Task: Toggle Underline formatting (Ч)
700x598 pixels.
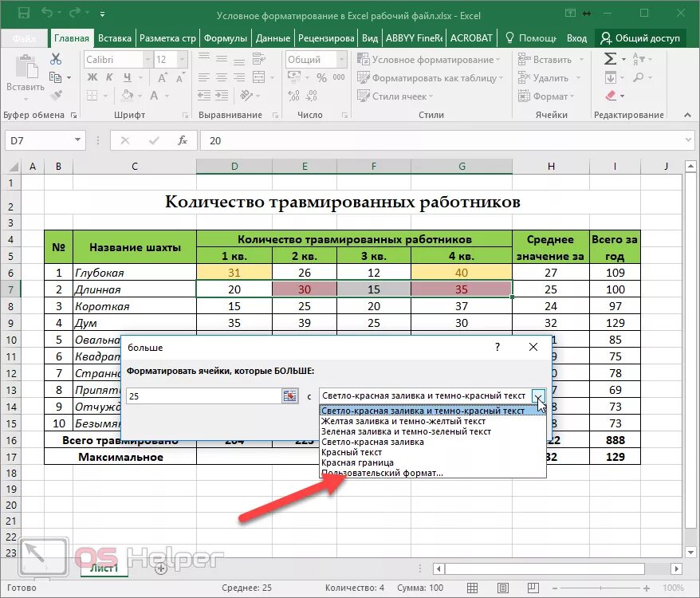Action: pyautogui.click(x=128, y=77)
